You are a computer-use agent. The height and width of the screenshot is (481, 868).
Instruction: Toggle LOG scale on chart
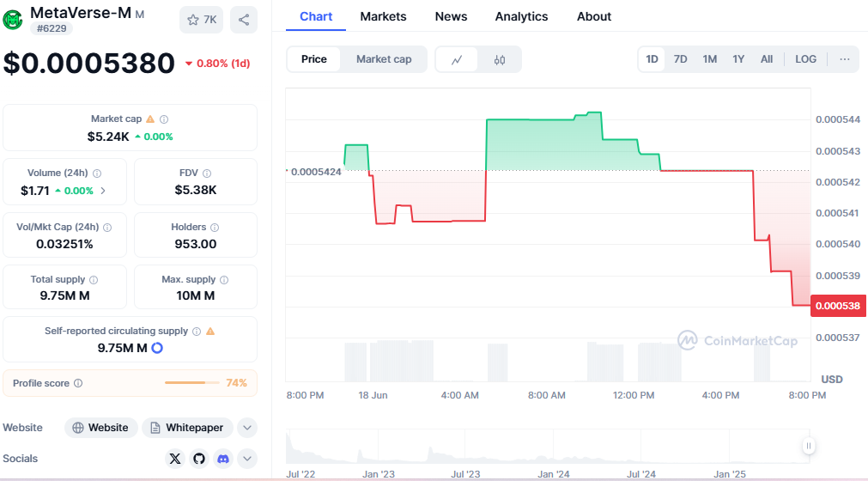(805, 59)
